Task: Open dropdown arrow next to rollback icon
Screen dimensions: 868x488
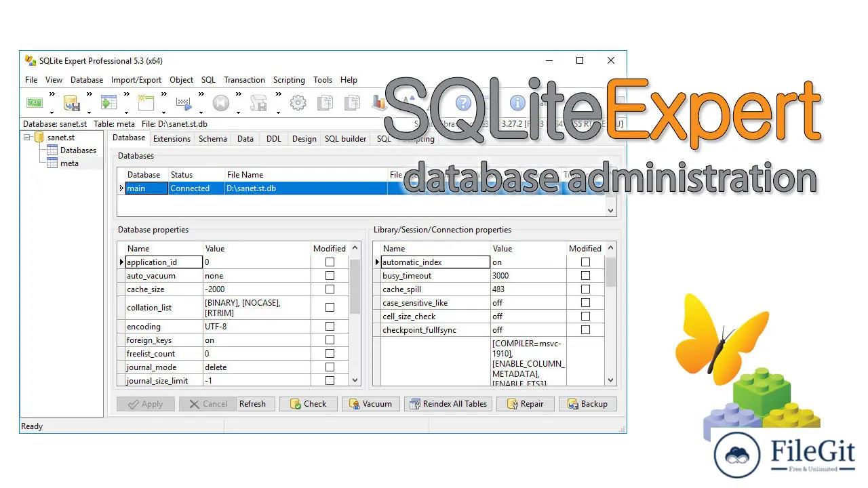Action: (x=238, y=113)
